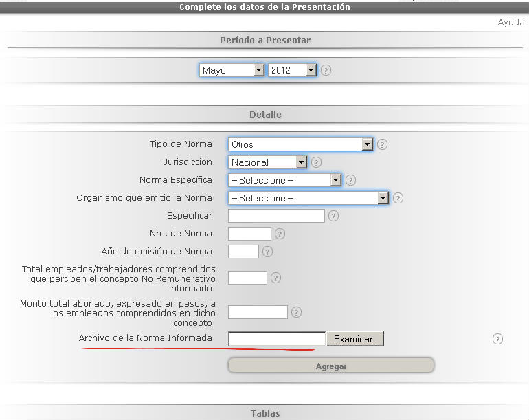Click the Archivo de la Norma Informada label
Image resolution: width=529 pixels, height=420 pixels.
(x=147, y=338)
